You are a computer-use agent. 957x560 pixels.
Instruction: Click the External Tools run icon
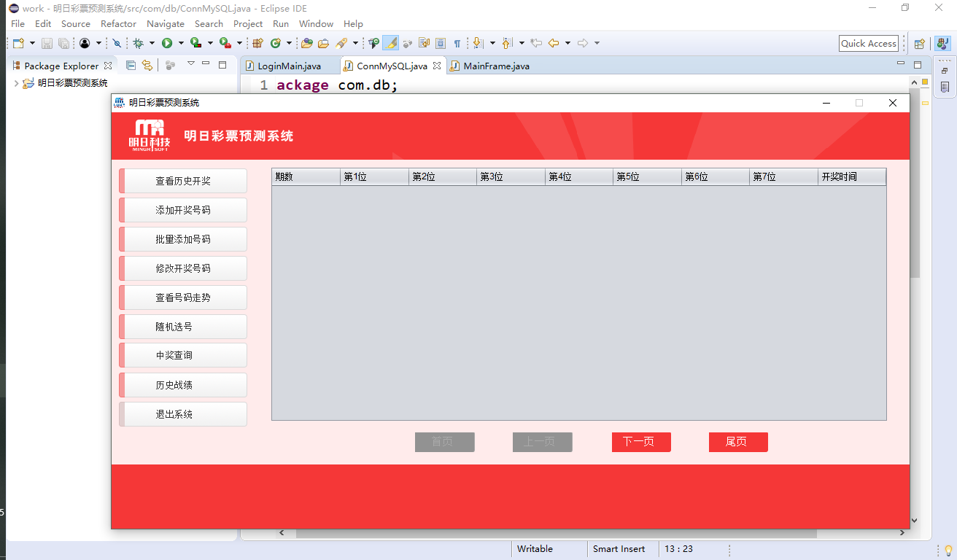[225, 43]
